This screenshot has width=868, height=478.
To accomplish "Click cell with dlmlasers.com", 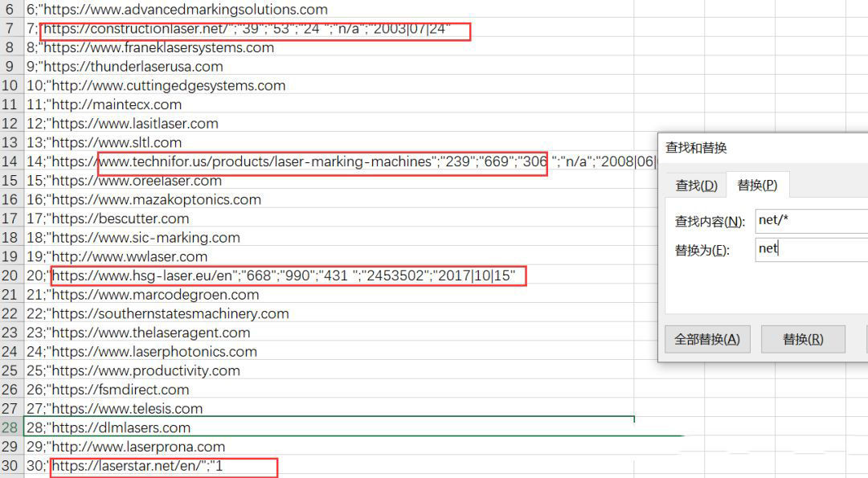I will (x=330, y=427).
